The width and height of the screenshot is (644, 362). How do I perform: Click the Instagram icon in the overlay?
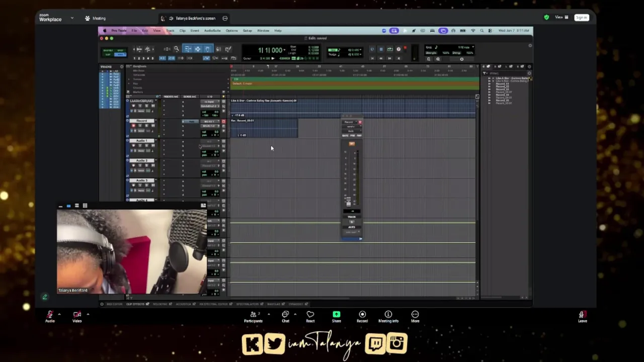coord(397,343)
